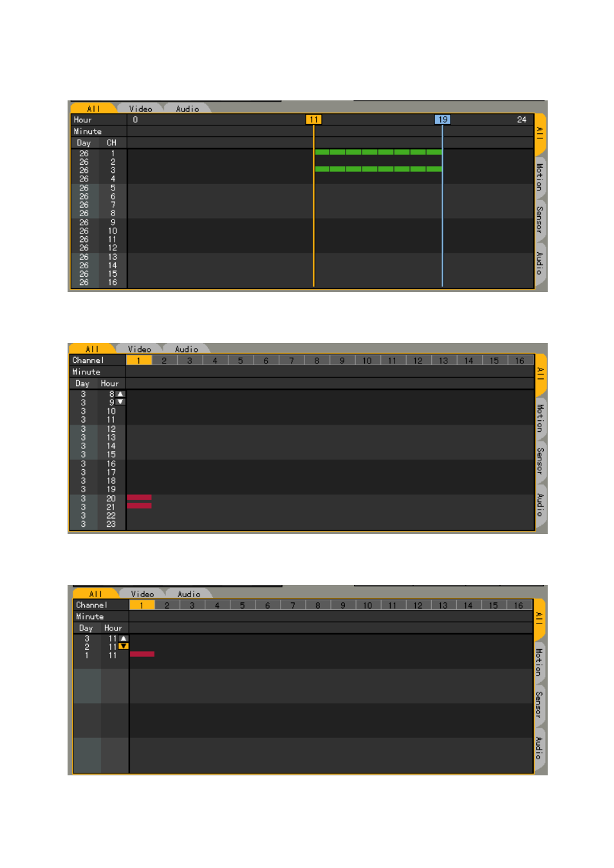Open the Video tab above the Hour row
The height and width of the screenshot is (868, 614).
pyautogui.click(x=141, y=109)
